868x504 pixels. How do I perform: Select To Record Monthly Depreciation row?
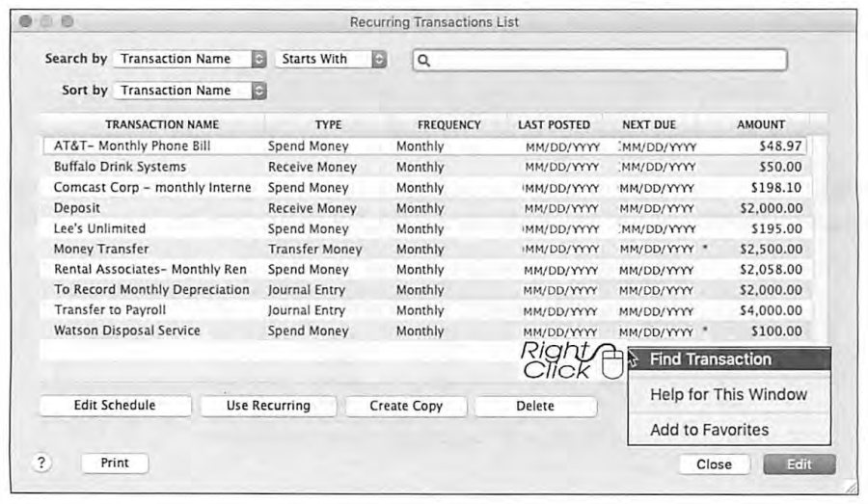coord(424,290)
